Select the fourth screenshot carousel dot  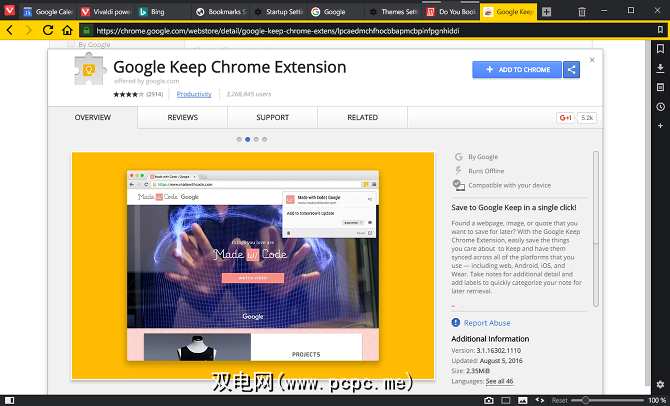coord(264,139)
